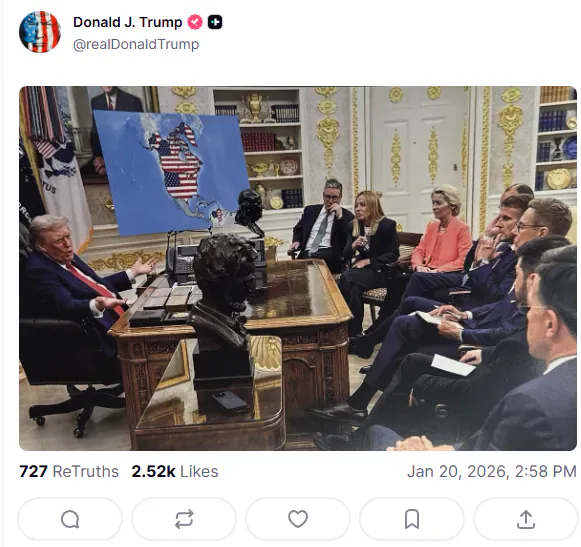Click the blue map poster in the photo

170,172
